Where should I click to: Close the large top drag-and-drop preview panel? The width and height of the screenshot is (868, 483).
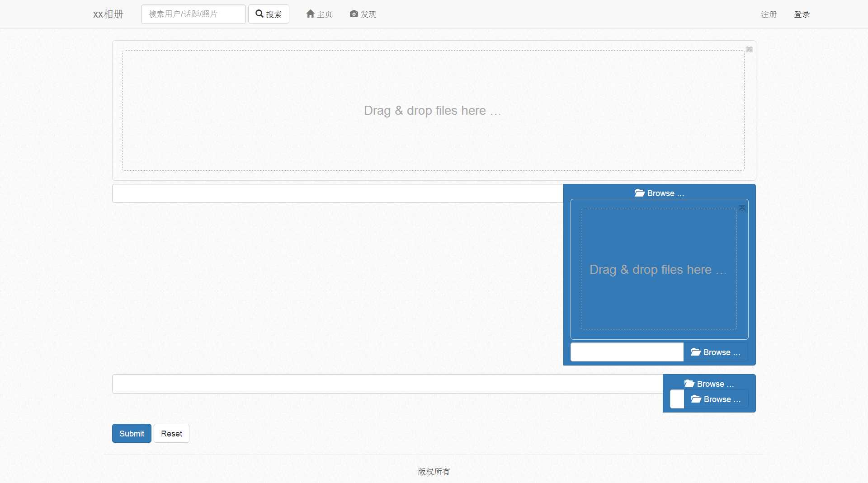(x=749, y=49)
